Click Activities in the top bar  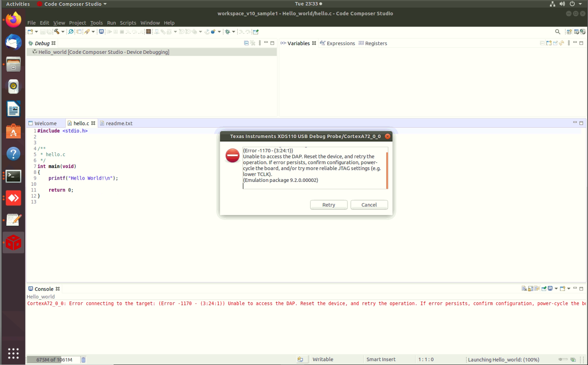coord(18,4)
